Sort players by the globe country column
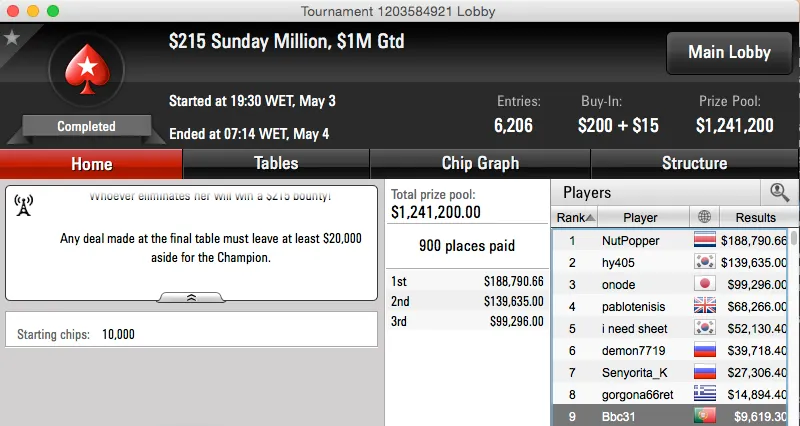800x426 pixels. 704,217
